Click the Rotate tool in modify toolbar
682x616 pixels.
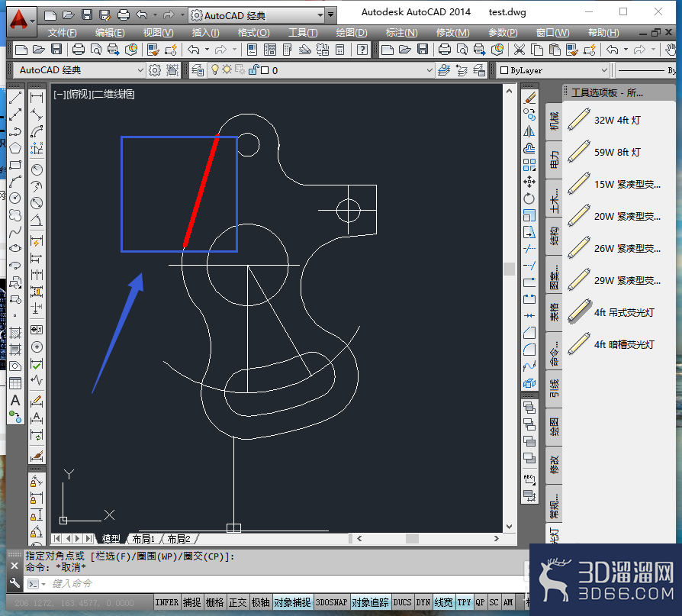529,198
